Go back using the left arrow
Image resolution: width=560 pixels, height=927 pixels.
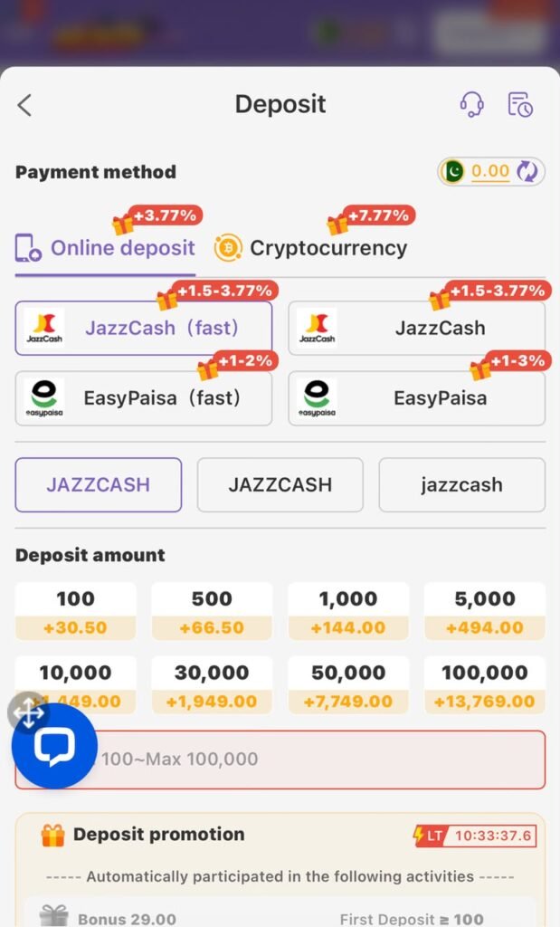click(24, 105)
